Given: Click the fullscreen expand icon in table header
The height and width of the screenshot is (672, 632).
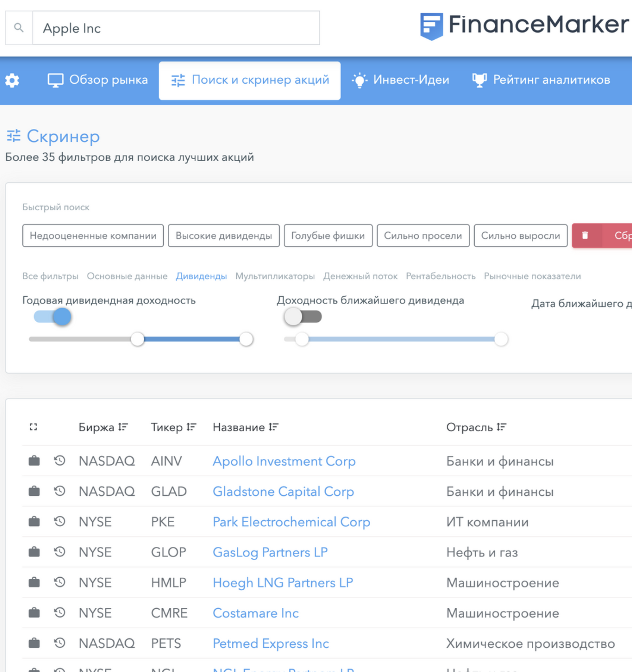Looking at the screenshot, I should click(x=33, y=427).
